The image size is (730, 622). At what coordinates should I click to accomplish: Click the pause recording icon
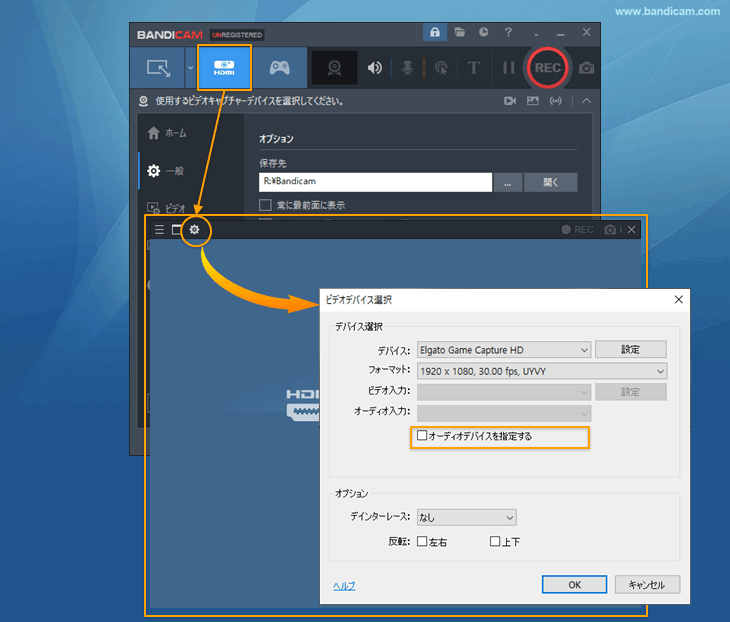coord(508,68)
